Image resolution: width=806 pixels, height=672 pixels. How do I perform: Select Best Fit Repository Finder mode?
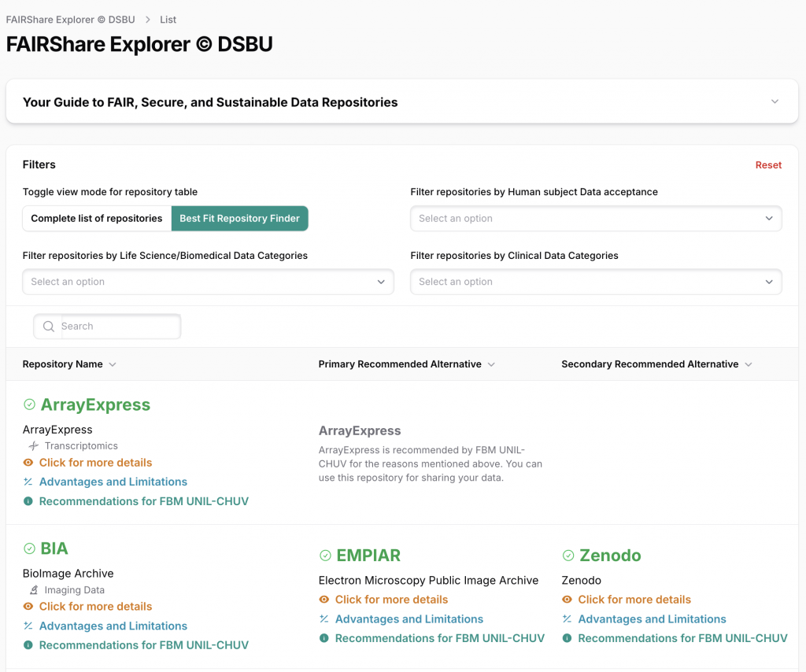click(x=239, y=219)
